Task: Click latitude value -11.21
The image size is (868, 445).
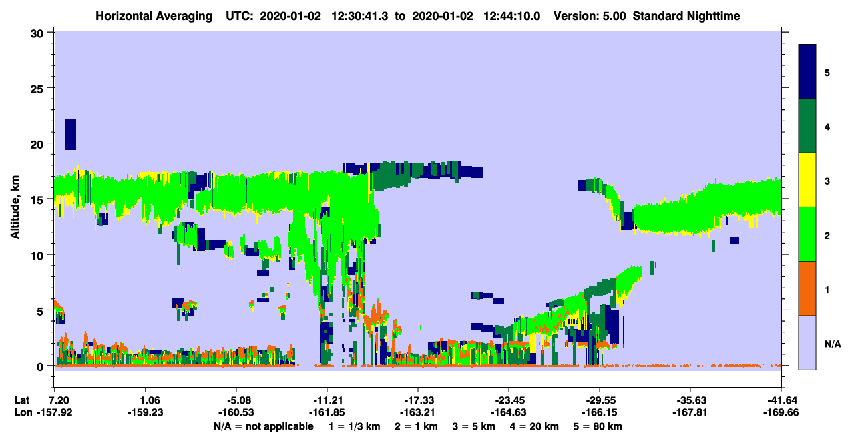Action: coord(327,400)
